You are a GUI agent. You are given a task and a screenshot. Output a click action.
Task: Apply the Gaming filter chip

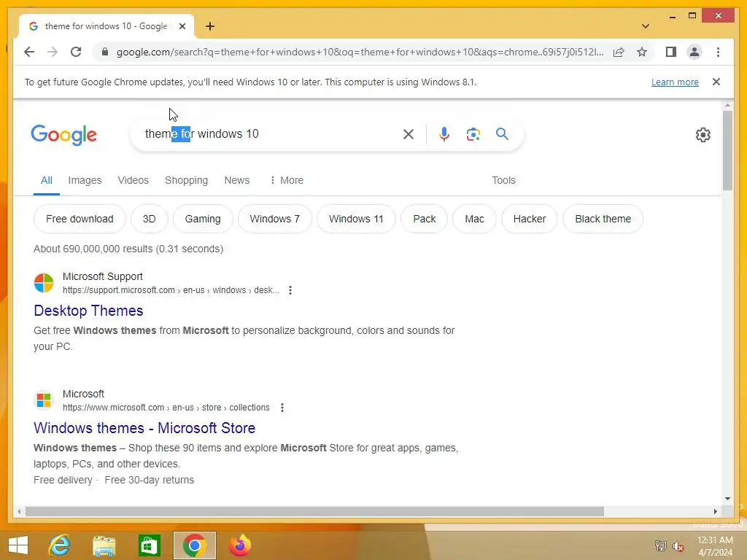[x=203, y=219]
